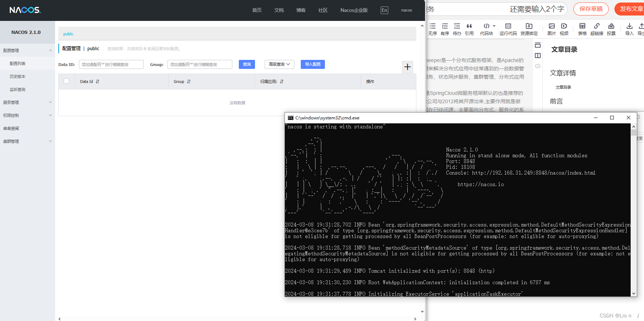Insert a todo list (待办) in the editor
The height and width of the screenshot is (321, 644).
pos(457,29)
